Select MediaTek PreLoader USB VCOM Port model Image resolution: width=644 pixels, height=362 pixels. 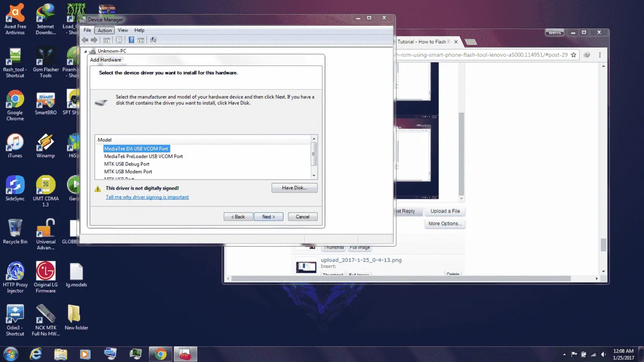[143, 157]
